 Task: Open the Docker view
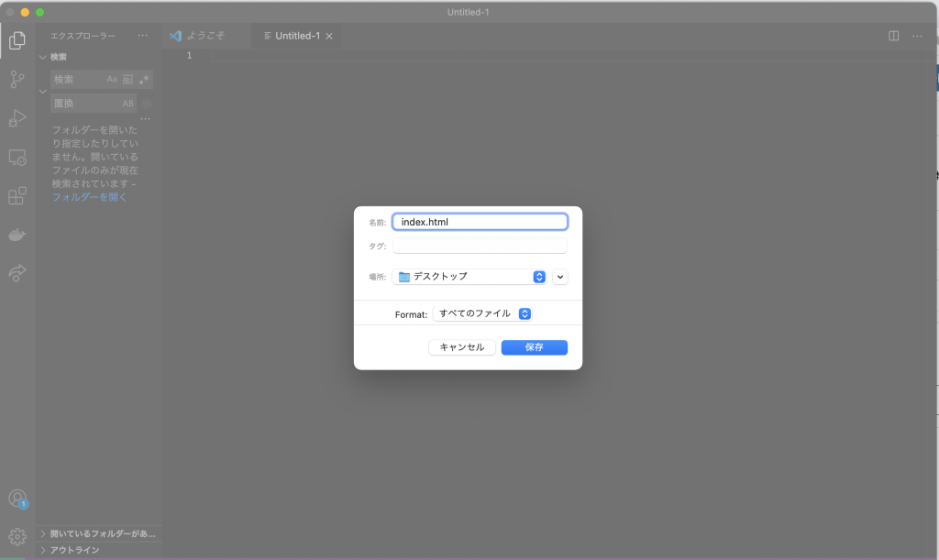(17, 236)
